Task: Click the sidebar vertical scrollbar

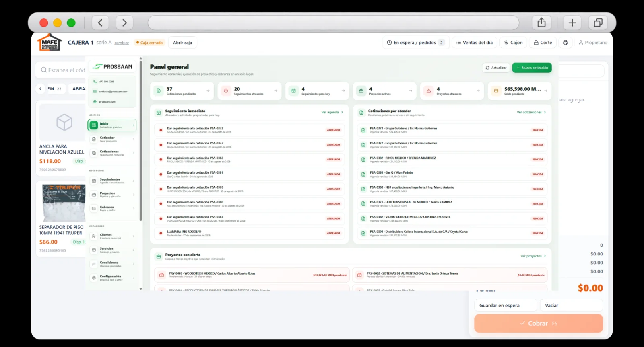Action: click(141, 141)
